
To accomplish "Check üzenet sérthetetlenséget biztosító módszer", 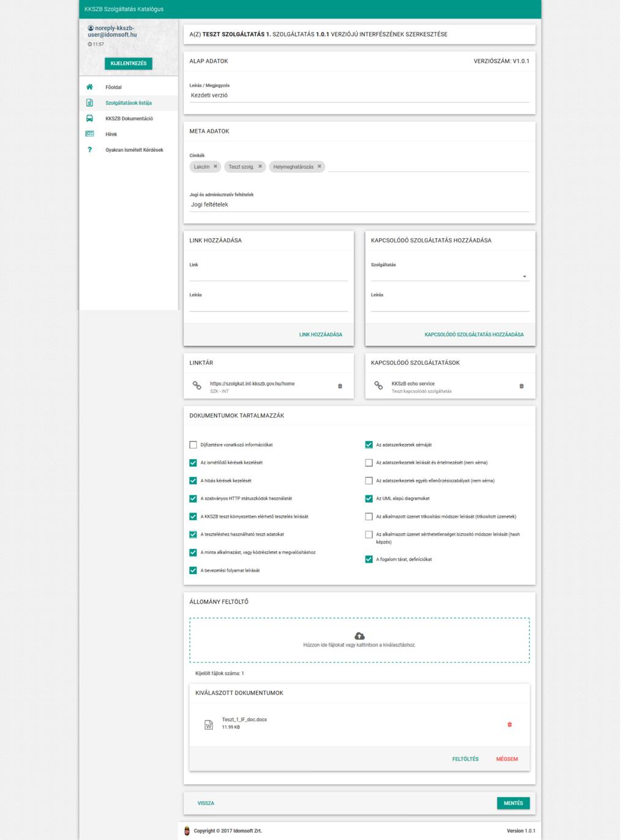I will click(369, 534).
